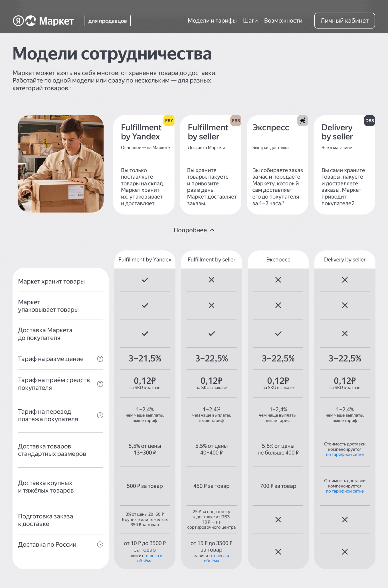
Task: Click 5,5% от цены не больше 400 ₽ cell
Action: [x=278, y=449]
